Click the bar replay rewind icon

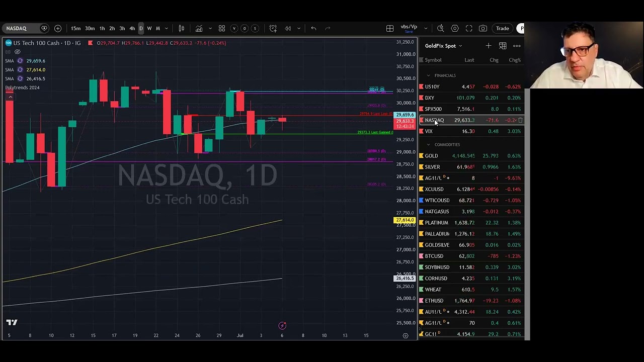288,29
